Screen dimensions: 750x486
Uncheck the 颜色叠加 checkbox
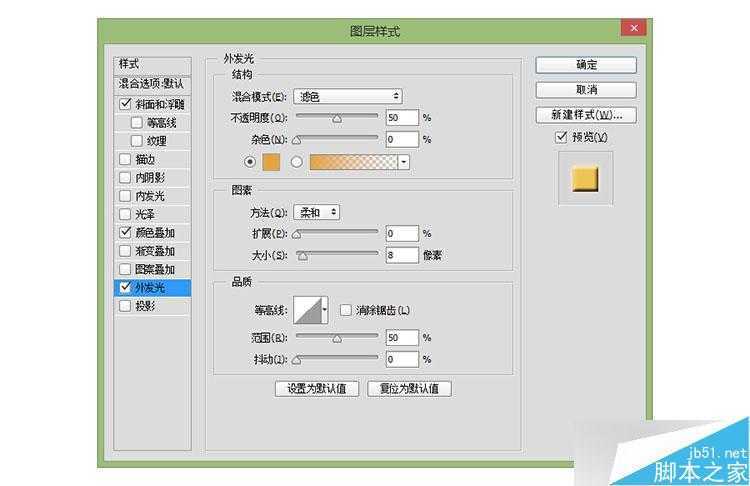125,232
